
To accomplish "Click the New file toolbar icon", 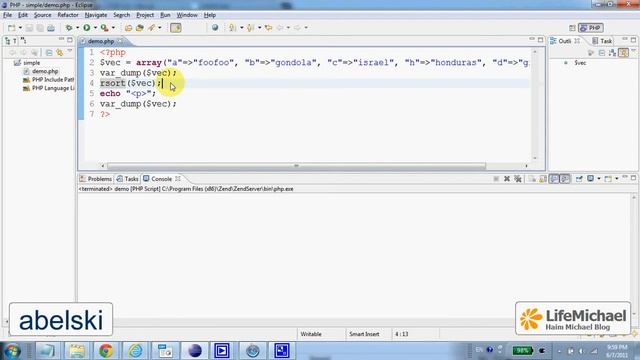I will 11,28.
